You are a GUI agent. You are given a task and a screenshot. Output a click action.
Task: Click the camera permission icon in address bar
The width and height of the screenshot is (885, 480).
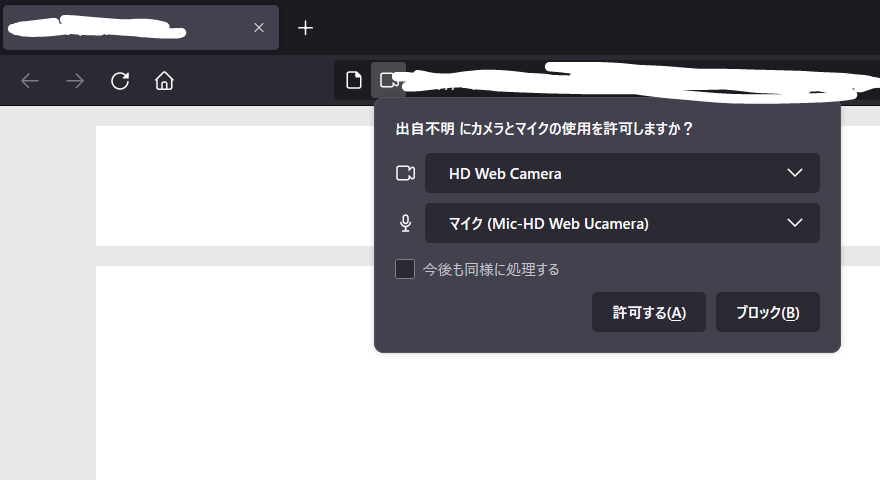coord(389,80)
